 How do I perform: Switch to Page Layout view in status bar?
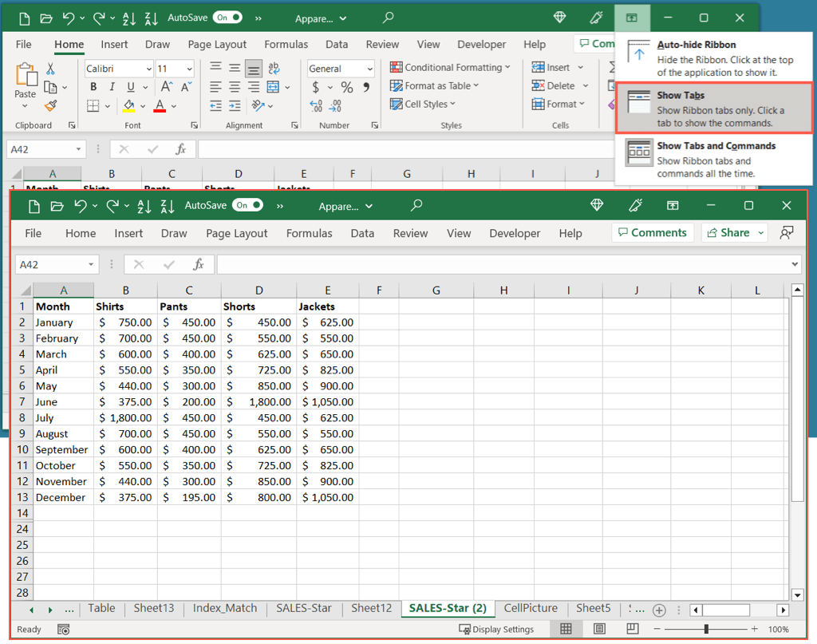pos(599,629)
